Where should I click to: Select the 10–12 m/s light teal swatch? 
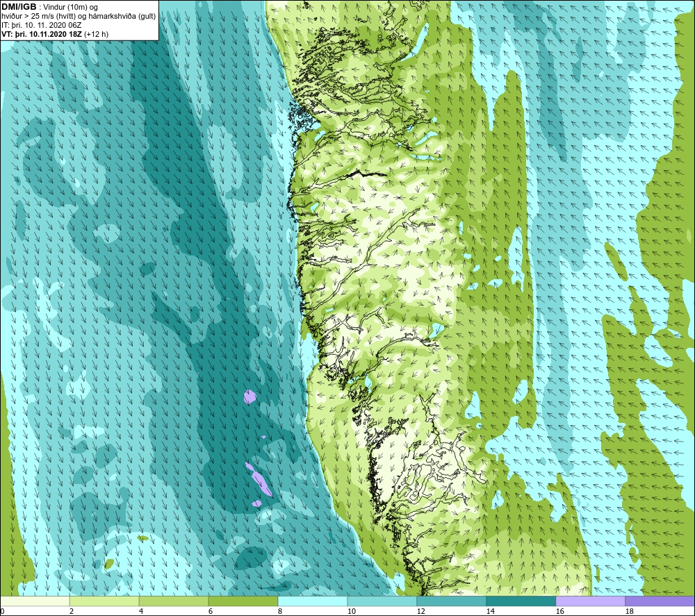[382, 601]
